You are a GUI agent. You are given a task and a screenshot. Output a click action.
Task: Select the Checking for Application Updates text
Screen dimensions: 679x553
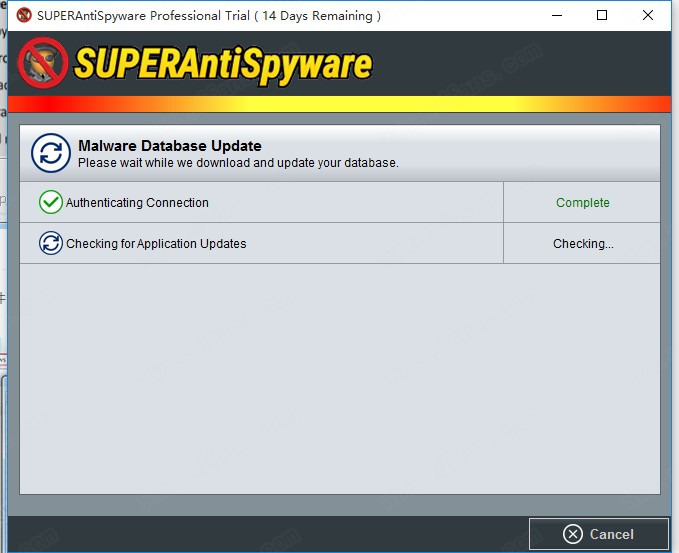click(x=156, y=243)
